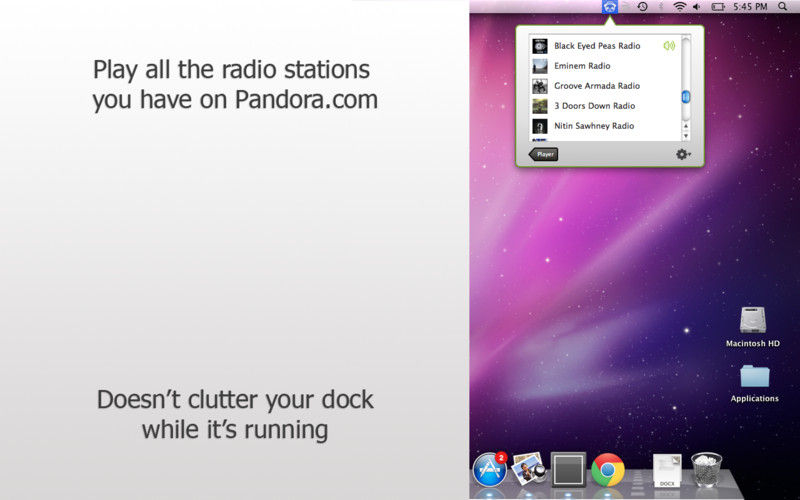Viewport: 800px width, 500px height.
Task: Click the green now-playing speaker indicator
Action: coord(669,45)
